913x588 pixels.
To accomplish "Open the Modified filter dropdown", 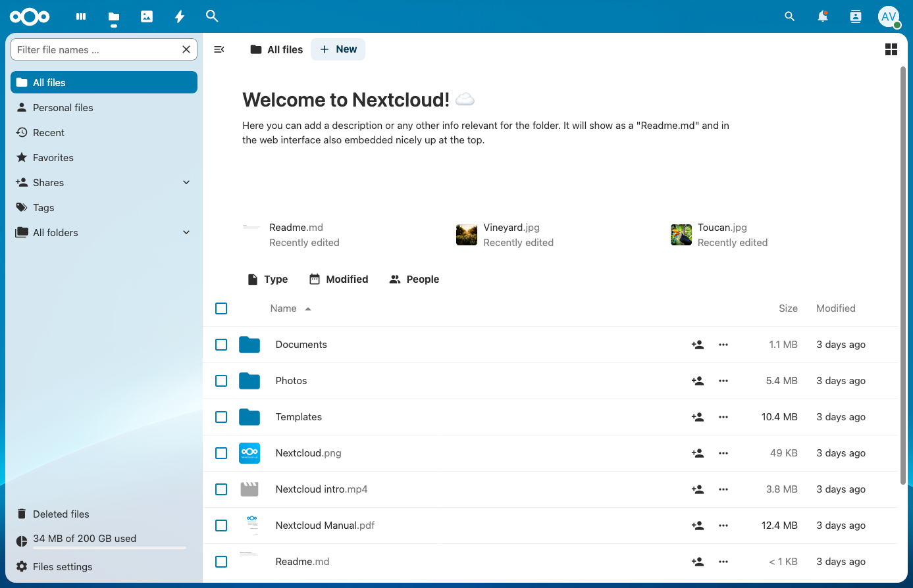I will coord(338,280).
